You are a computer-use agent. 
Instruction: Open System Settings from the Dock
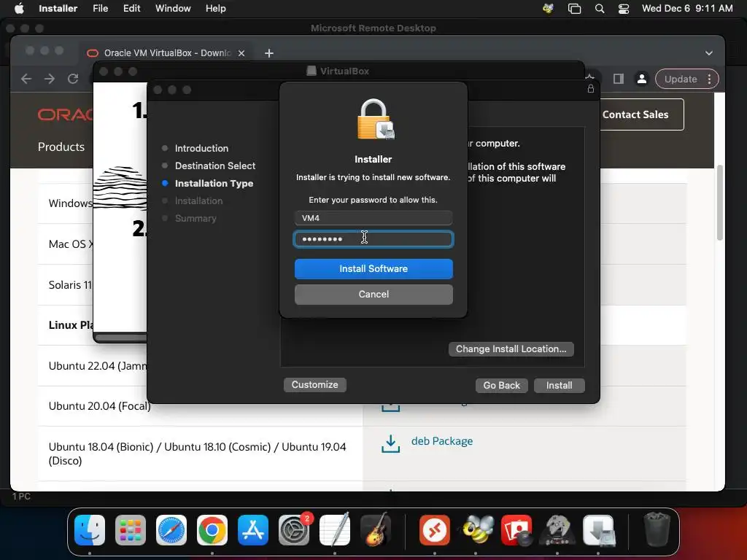293,529
